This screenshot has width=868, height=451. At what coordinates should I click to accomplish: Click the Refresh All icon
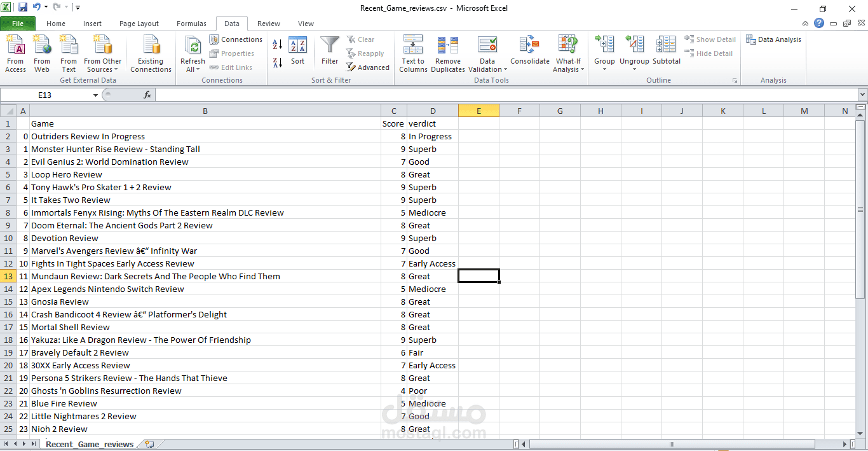[x=193, y=46]
